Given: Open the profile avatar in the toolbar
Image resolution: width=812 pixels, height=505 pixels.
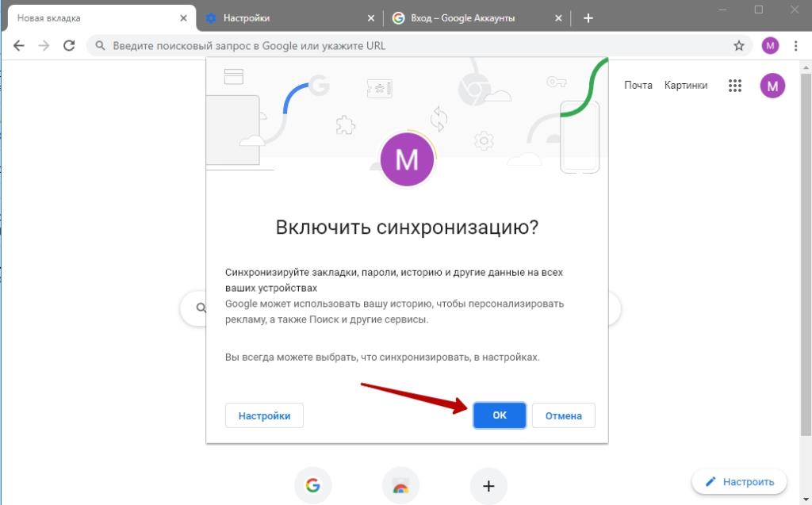Looking at the screenshot, I should tap(770, 45).
